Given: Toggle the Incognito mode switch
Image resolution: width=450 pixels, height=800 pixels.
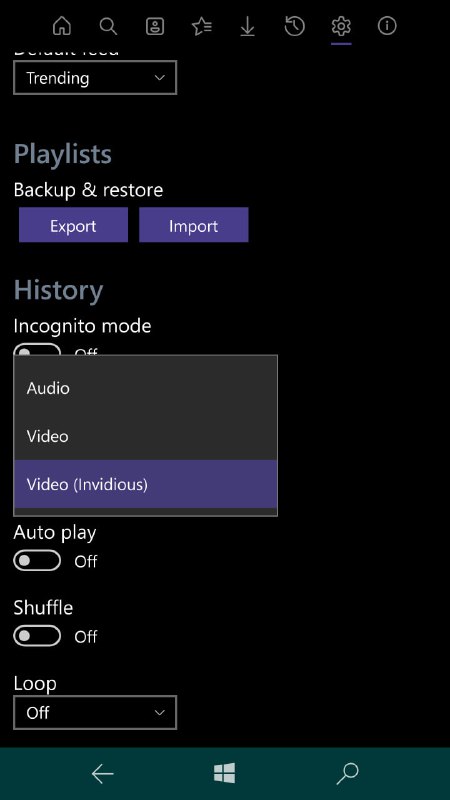Looking at the screenshot, I should click(37, 349).
